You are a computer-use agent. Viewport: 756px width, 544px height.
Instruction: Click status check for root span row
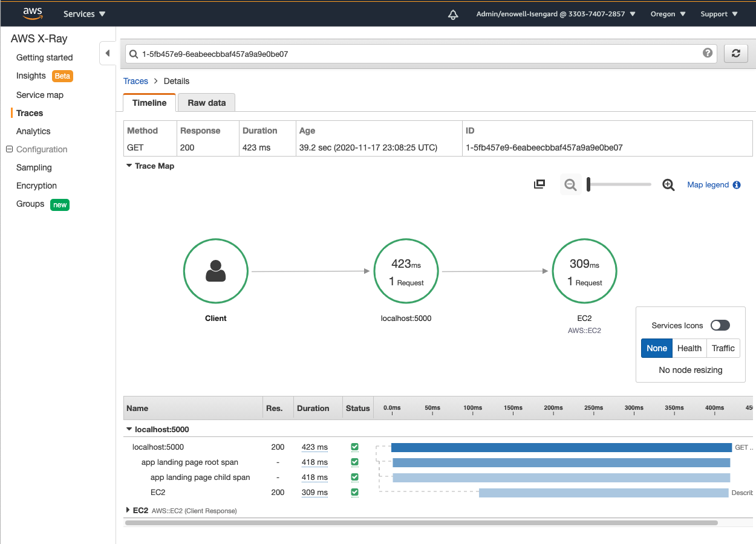pos(354,462)
